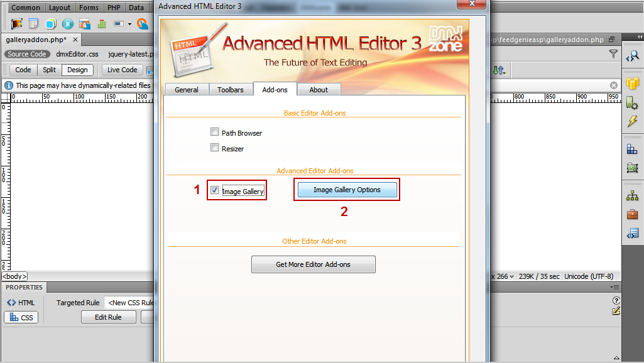Switch Properties inspector to HTML mode
Viewport: 644px width, 363px height.
(x=21, y=303)
